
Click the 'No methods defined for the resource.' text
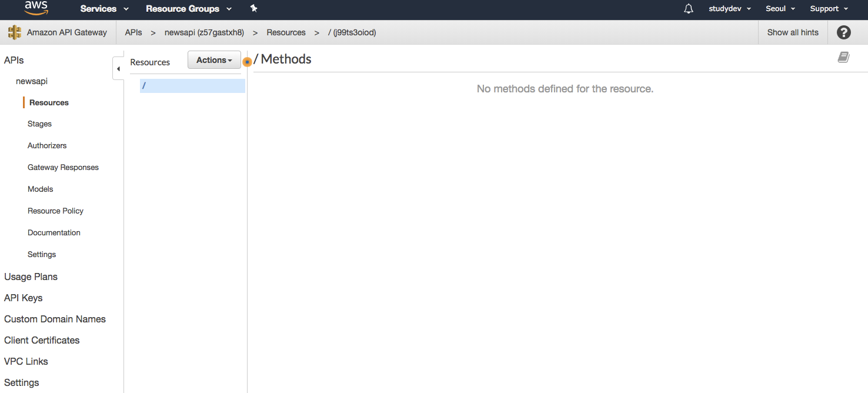(565, 89)
